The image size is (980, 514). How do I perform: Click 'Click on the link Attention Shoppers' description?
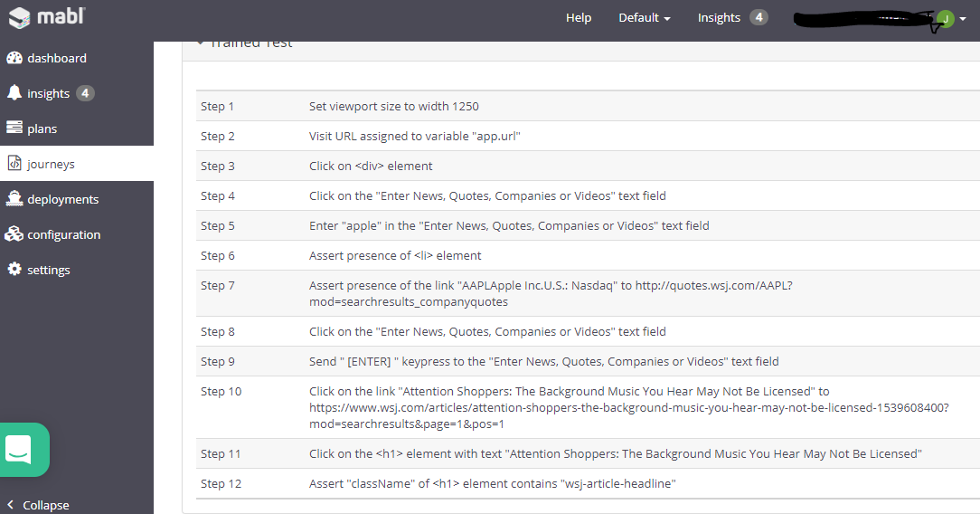pos(628,408)
